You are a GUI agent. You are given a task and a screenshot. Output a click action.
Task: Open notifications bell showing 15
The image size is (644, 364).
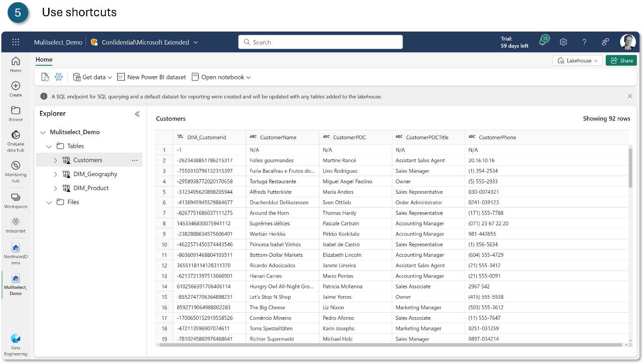coord(544,41)
